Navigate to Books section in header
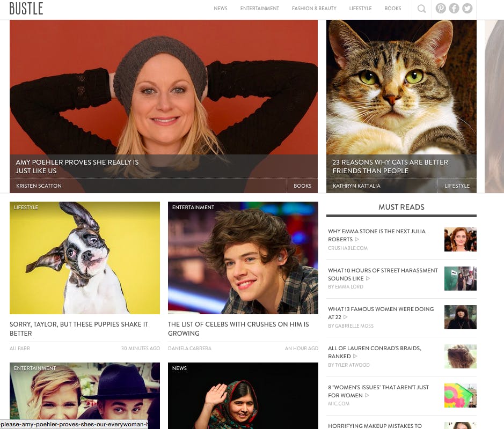 click(393, 9)
